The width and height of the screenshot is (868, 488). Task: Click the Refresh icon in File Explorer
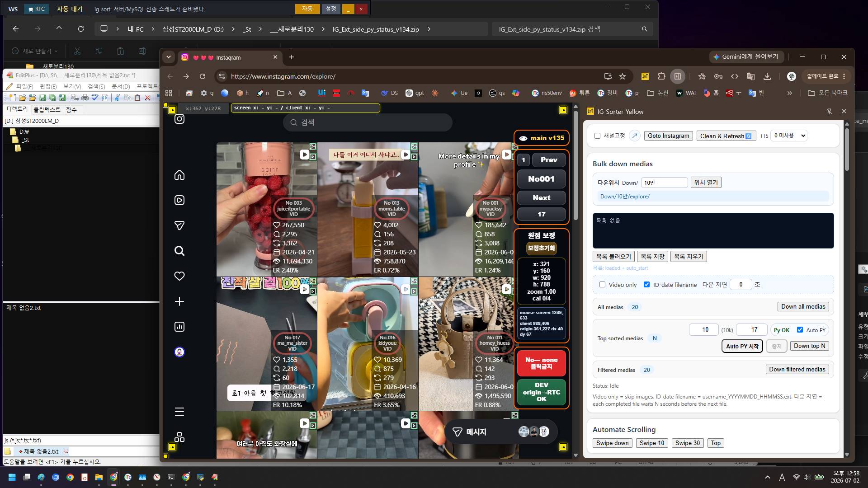[x=81, y=29]
